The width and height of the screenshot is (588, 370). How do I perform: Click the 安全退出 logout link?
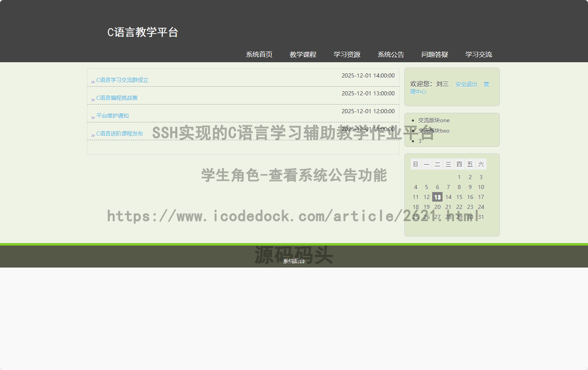[x=466, y=84]
